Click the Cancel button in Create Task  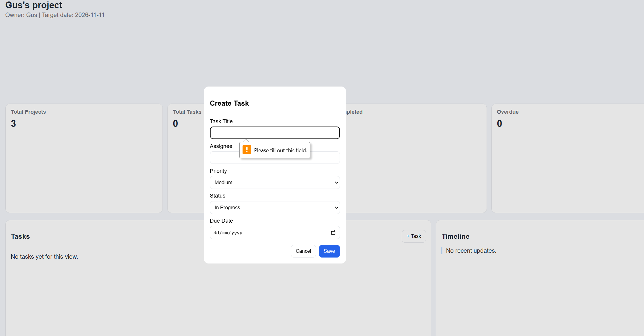[303, 251]
